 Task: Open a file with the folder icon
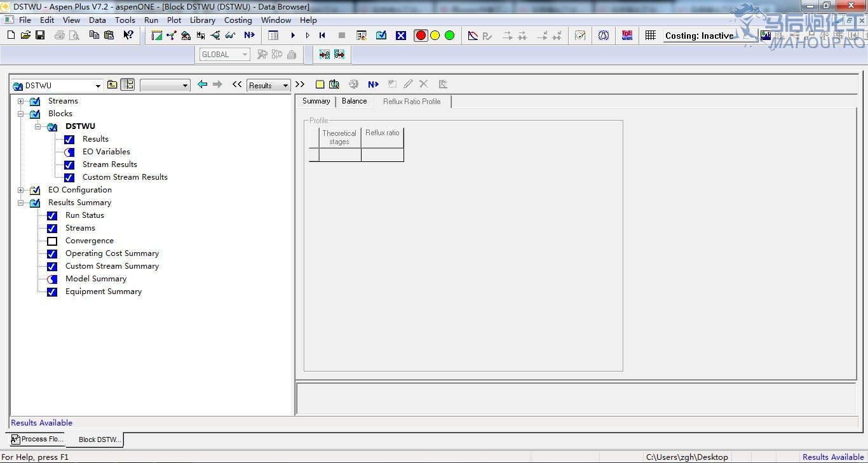coord(25,36)
